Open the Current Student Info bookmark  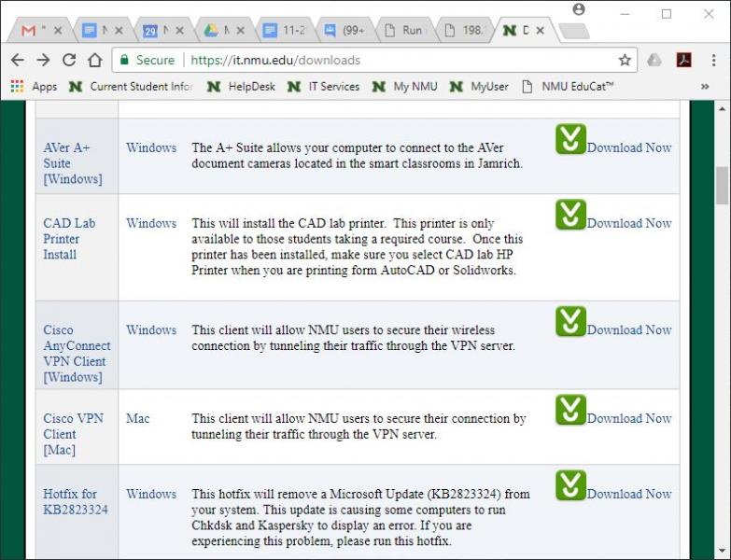pyautogui.click(x=131, y=86)
